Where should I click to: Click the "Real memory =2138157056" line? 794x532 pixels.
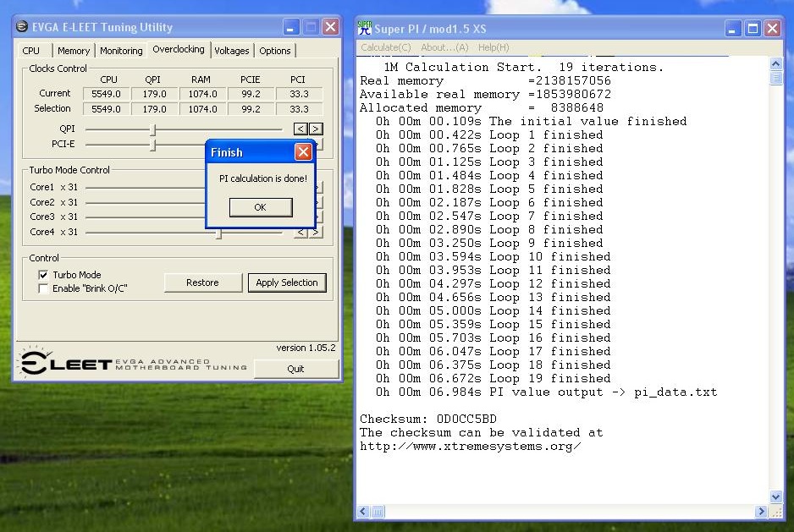pos(485,80)
